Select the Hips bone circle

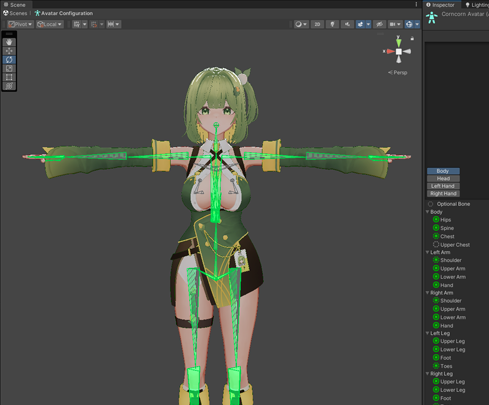click(x=436, y=219)
